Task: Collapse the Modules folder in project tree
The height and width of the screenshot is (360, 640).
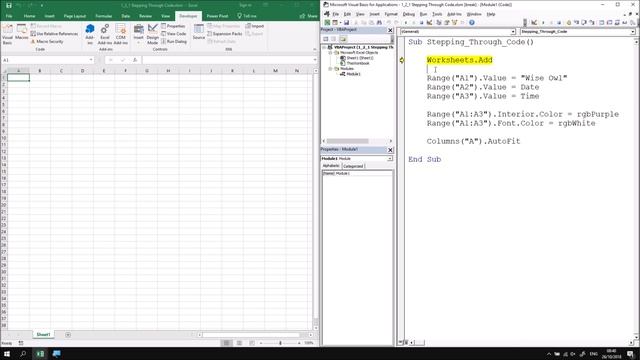Action: pyautogui.click(x=331, y=69)
